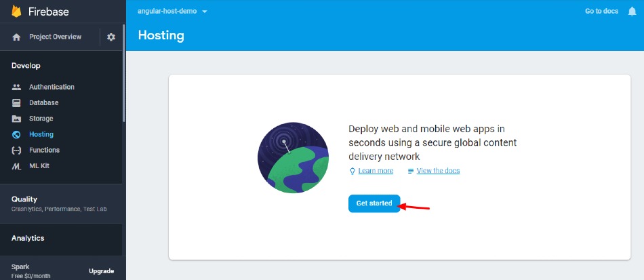Viewport: 644px width, 280px height.
Task: Select Hosting in the sidebar
Action: point(41,134)
